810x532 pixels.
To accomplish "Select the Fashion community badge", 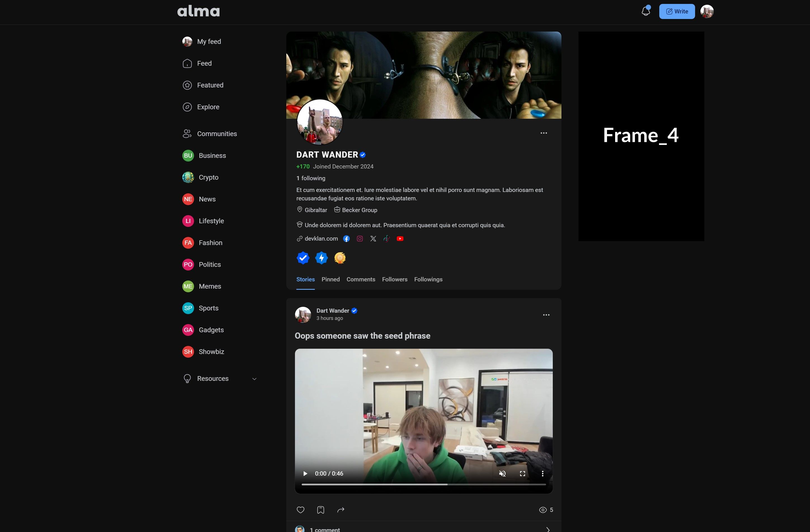I will tap(188, 243).
